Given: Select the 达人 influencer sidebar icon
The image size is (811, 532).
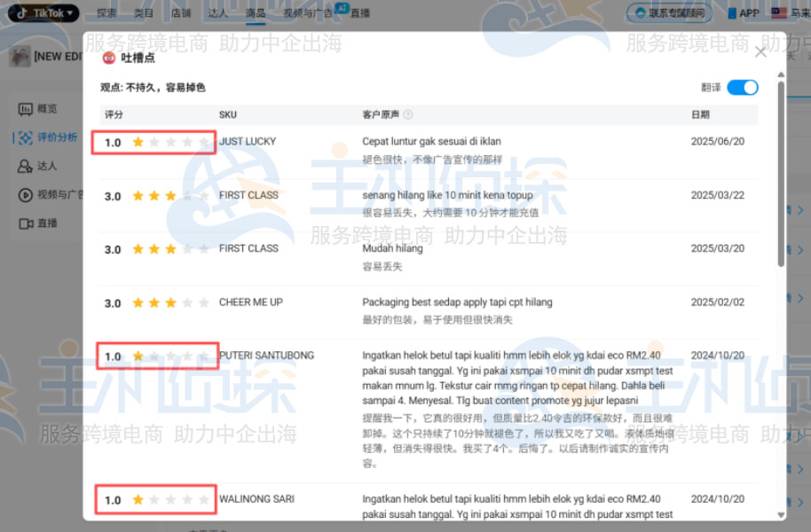Looking at the screenshot, I should (25, 166).
